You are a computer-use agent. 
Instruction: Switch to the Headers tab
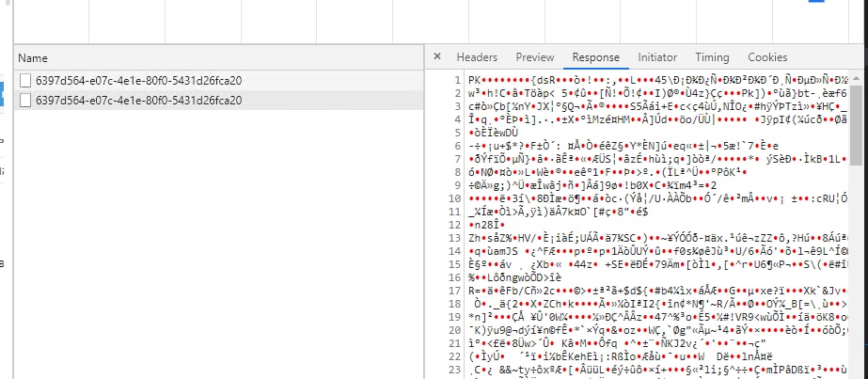pos(477,57)
